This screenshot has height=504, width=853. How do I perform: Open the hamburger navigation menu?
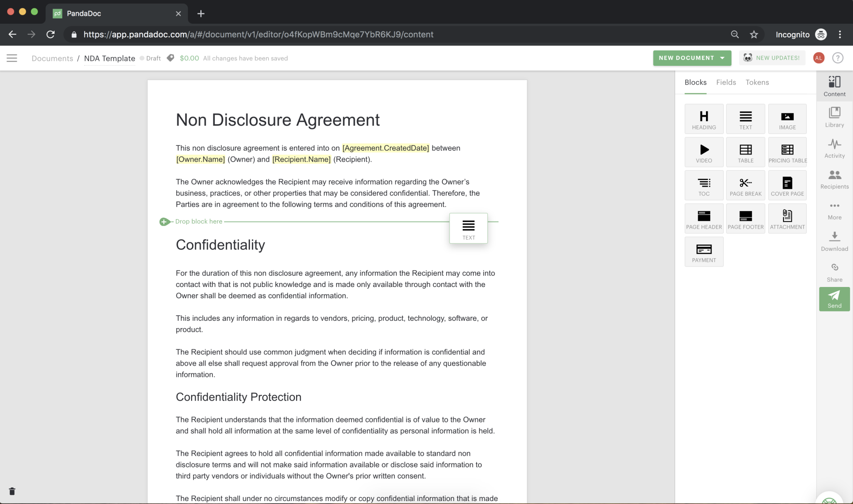[x=12, y=58]
